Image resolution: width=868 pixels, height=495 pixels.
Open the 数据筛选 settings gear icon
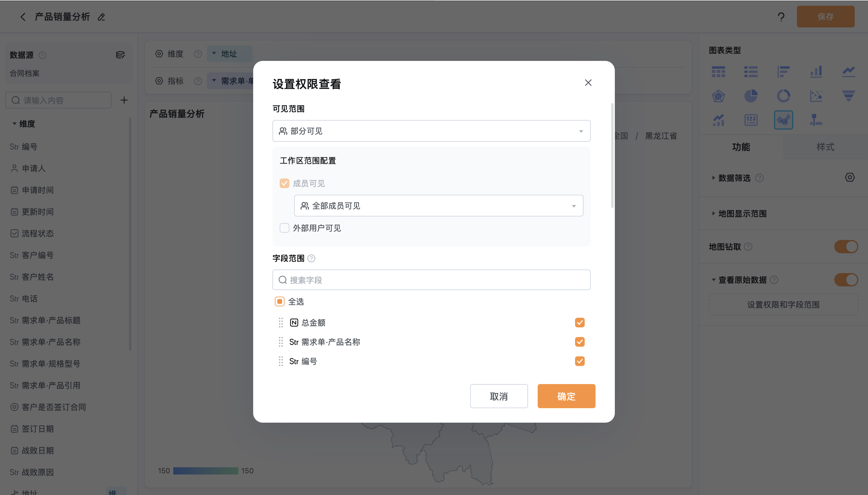point(849,177)
